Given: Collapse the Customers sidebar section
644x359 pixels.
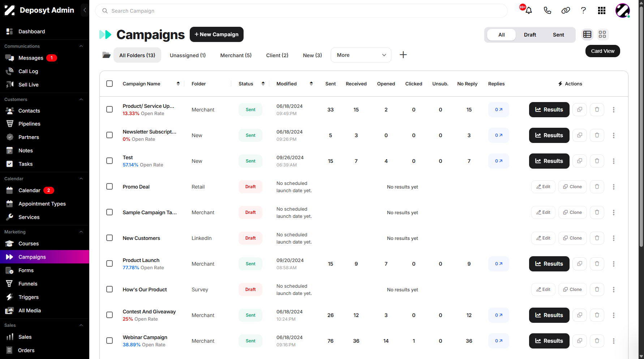Looking at the screenshot, I should (81, 100).
